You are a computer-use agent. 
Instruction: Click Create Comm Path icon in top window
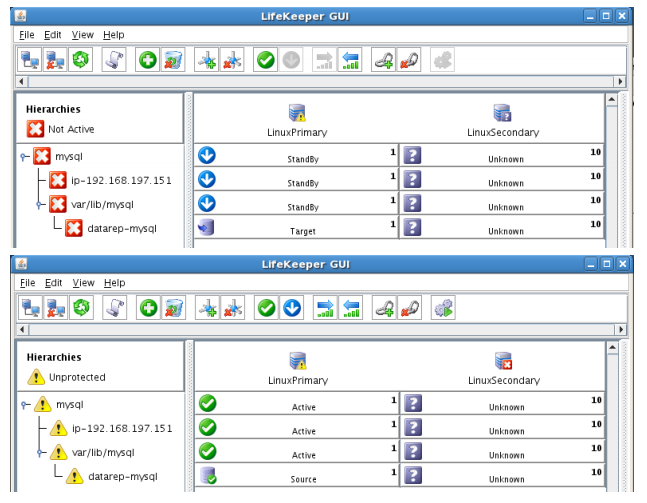[207, 60]
